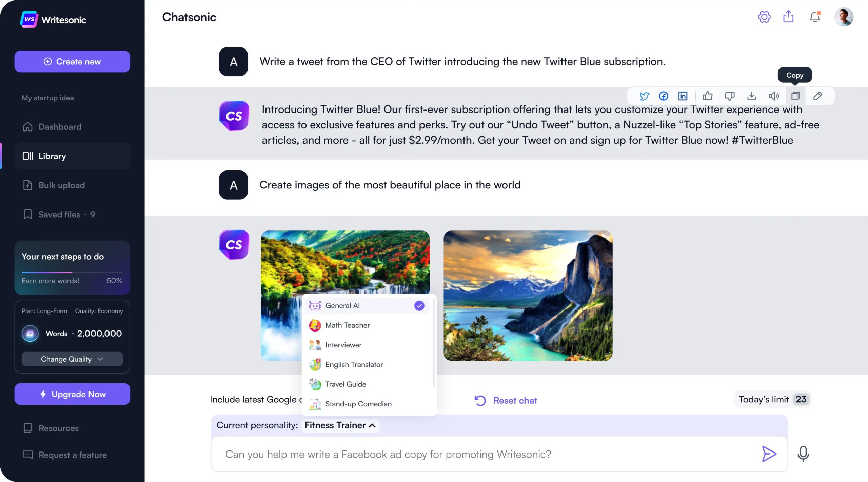This screenshot has width=868, height=482.
Task: Select General AI personality option
Action: pyautogui.click(x=366, y=305)
